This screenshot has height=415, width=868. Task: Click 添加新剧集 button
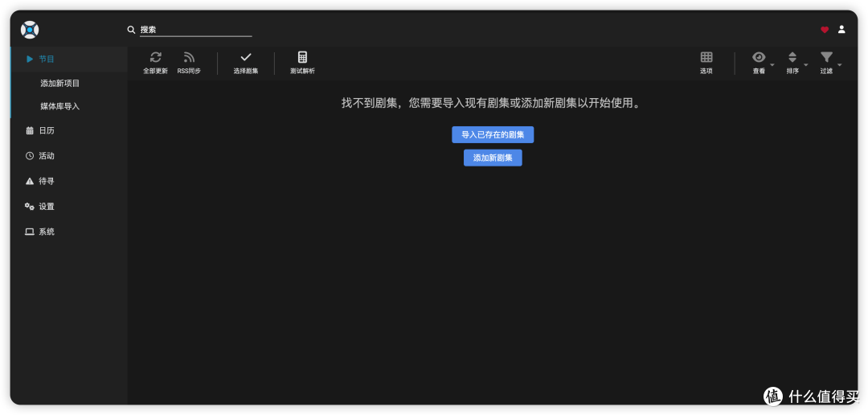click(x=493, y=158)
